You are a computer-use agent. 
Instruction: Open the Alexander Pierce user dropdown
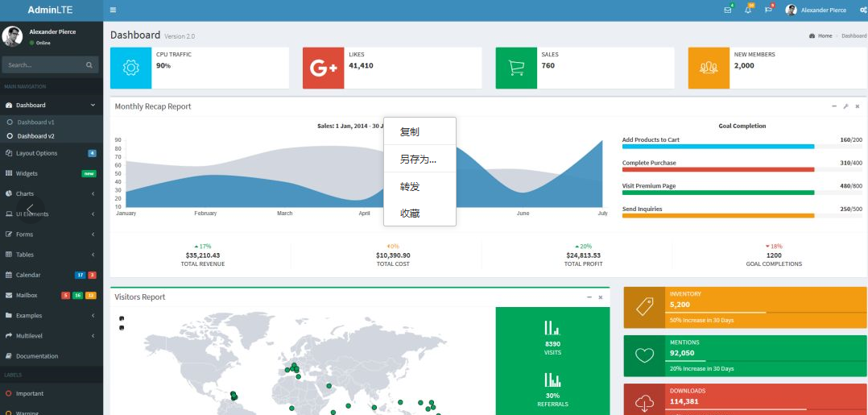click(816, 10)
